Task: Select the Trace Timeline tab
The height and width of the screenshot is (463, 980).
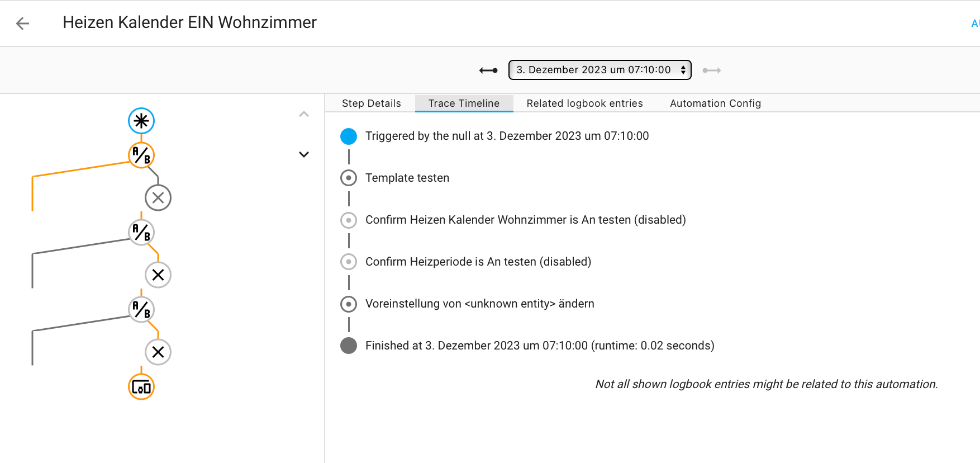Action: (x=464, y=103)
